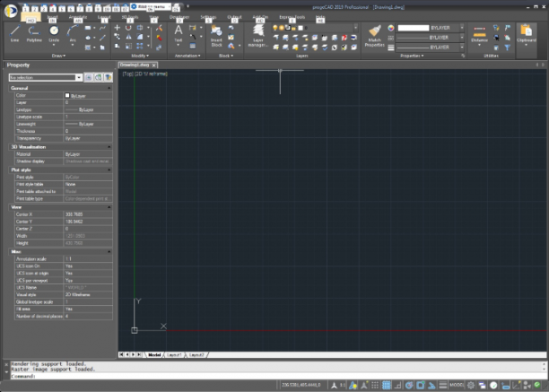Toggle lineweight display in status bar

[443, 386]
